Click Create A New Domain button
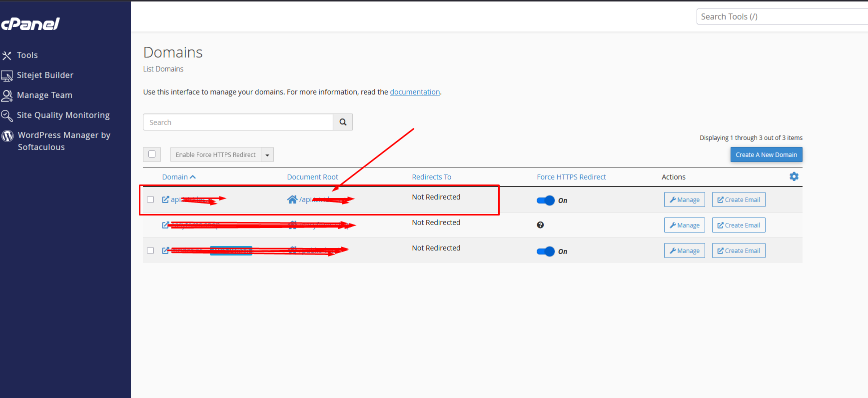This screenshot has width=868, height=398. [x=766, y=154]
